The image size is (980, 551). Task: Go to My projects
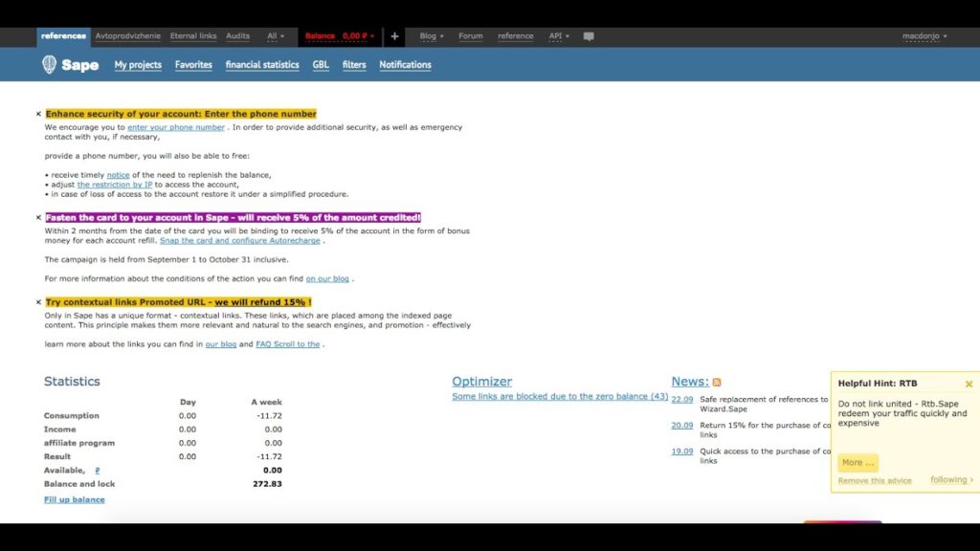tap(138, 64)
